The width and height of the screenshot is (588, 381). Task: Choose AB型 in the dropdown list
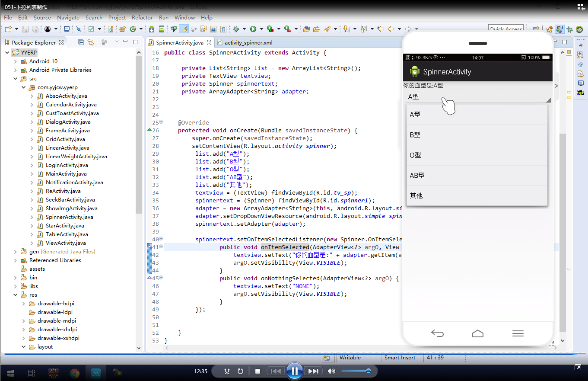click(x=477, y=176)
